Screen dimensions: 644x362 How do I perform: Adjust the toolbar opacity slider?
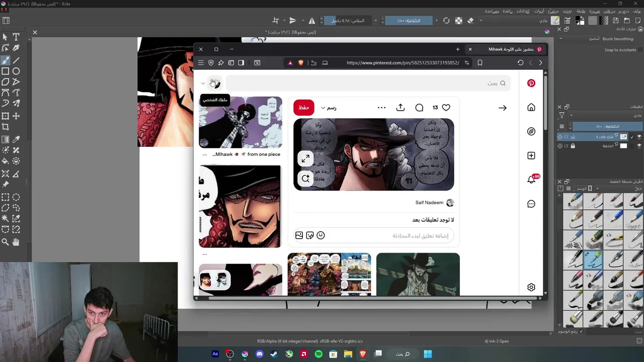click(408, 21)
